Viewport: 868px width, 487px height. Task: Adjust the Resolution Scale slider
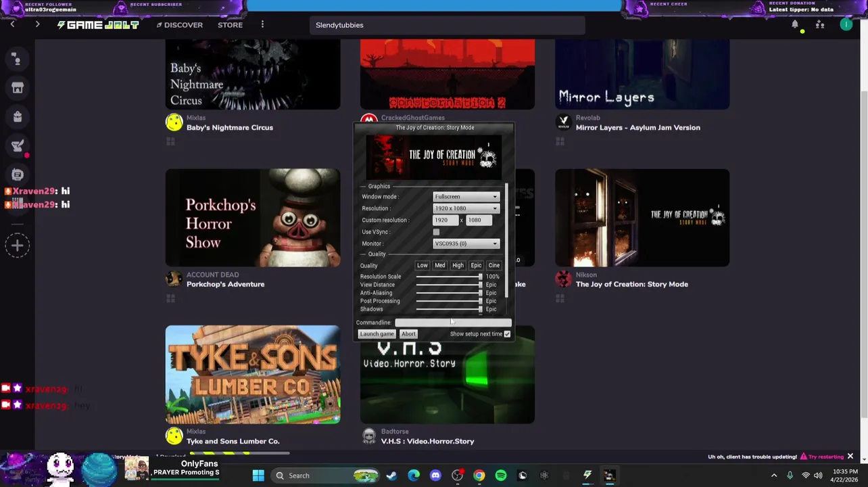[x=449, y=277]
